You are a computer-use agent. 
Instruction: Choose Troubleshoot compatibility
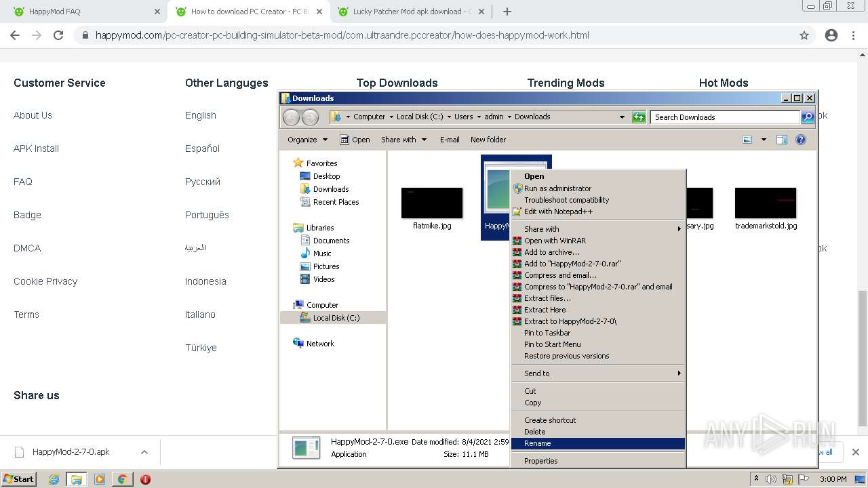(597, 200)
